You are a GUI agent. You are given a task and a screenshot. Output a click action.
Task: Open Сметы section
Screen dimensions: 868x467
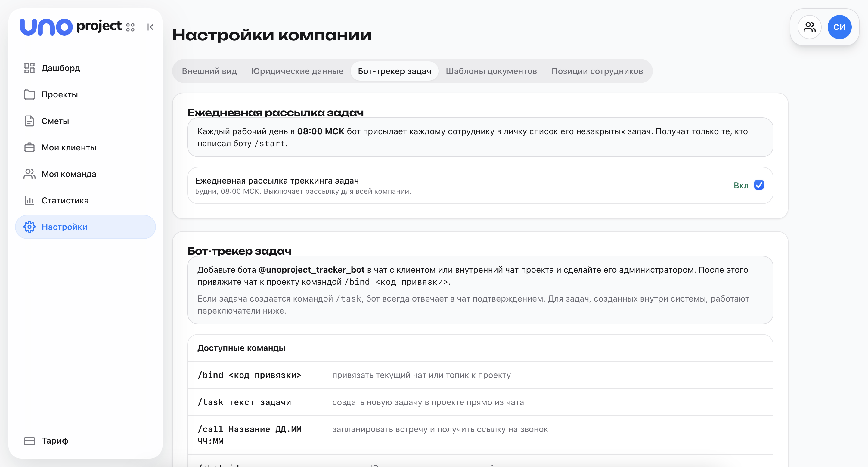point(85,121)
